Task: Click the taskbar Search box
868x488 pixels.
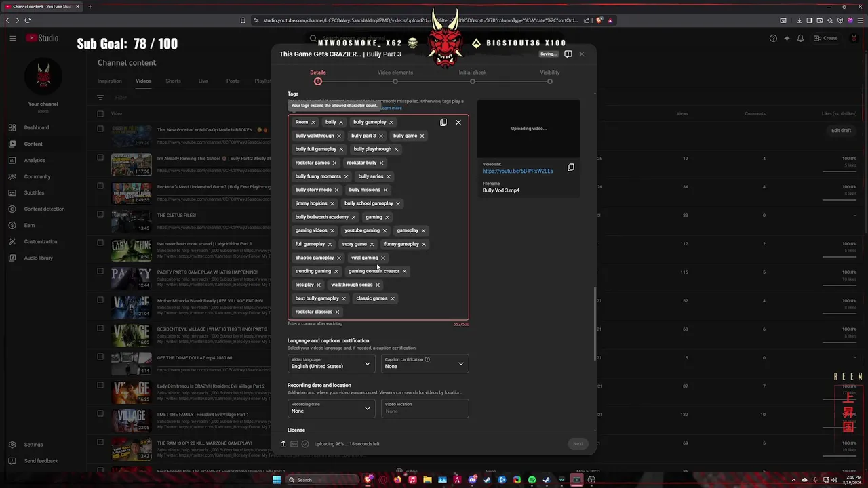Action: click(322, 480)
